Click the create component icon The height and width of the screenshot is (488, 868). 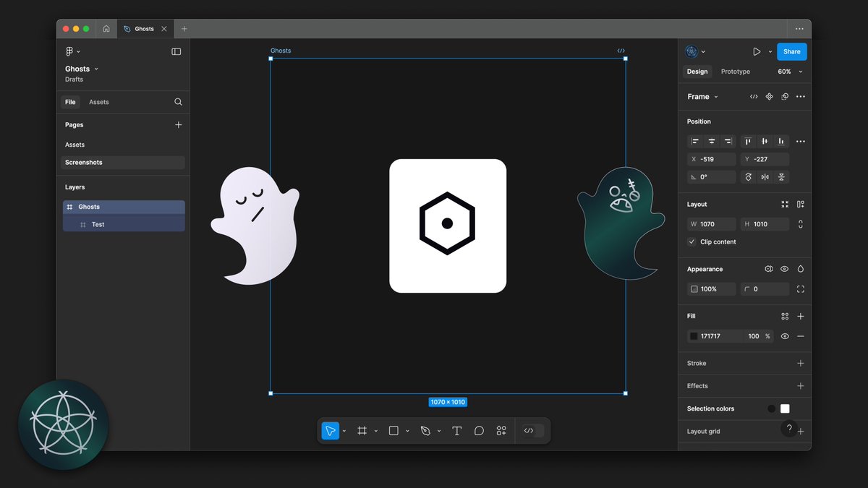(770, 97)
